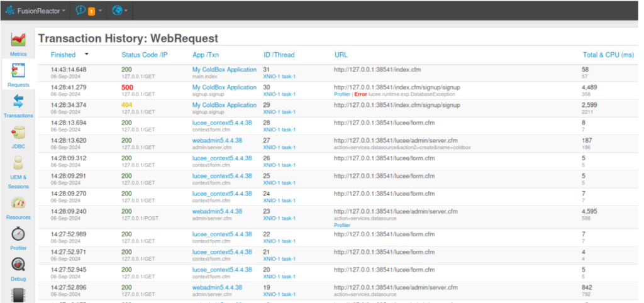The image size is (644, 303).
Task: Open webadmin5.4.4.38 link for ID 27
Action: pos(217,140)
